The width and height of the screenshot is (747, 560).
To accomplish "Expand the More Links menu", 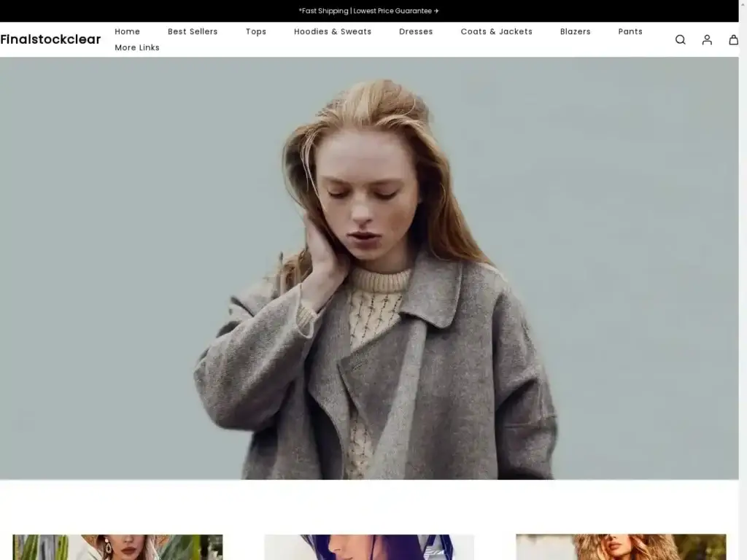I will click(x=136, y=47).
